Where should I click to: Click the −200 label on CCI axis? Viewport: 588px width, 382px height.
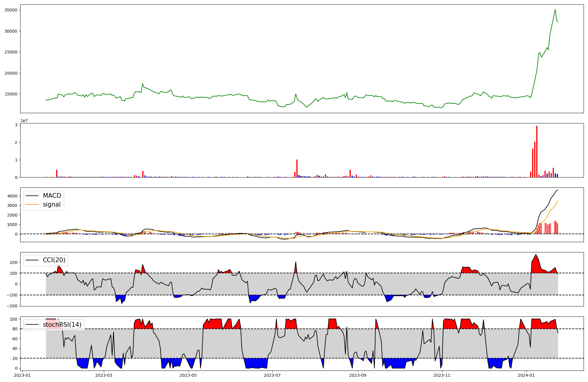(x=12, y=306)
